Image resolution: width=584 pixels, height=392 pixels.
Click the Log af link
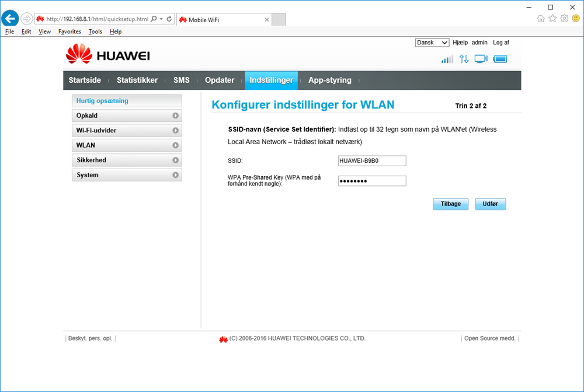coord(501,43)
